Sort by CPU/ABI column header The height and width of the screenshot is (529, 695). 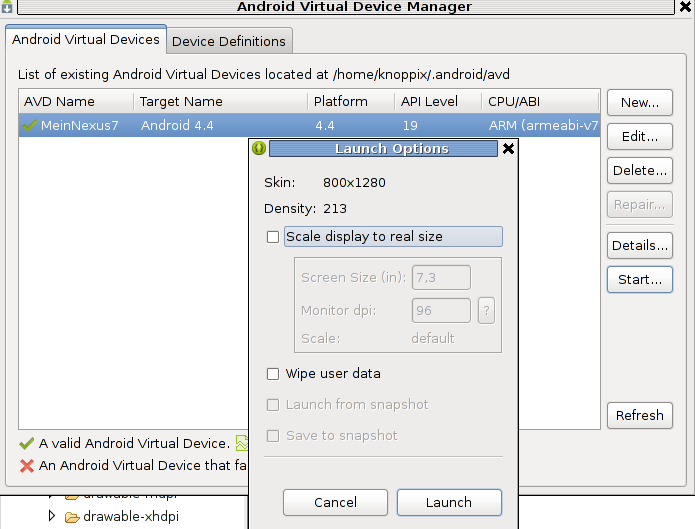pyautogui.click(x=540, y=102)
